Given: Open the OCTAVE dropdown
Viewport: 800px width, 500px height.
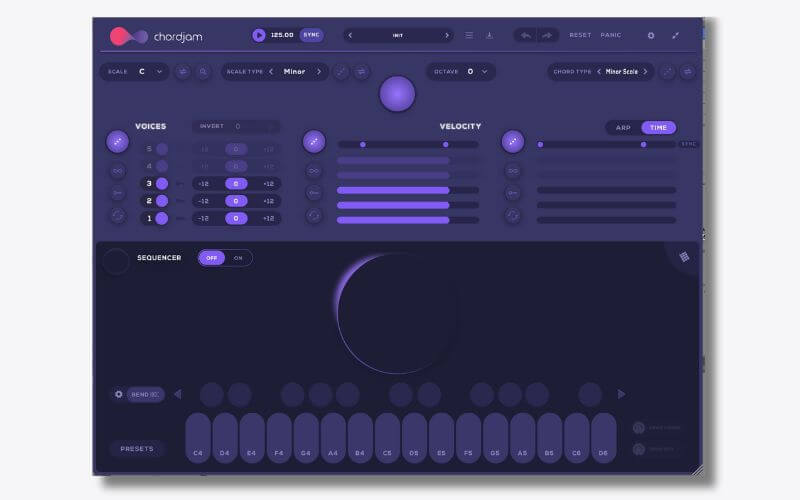Looking at the screenshot, I should (461, 72).
